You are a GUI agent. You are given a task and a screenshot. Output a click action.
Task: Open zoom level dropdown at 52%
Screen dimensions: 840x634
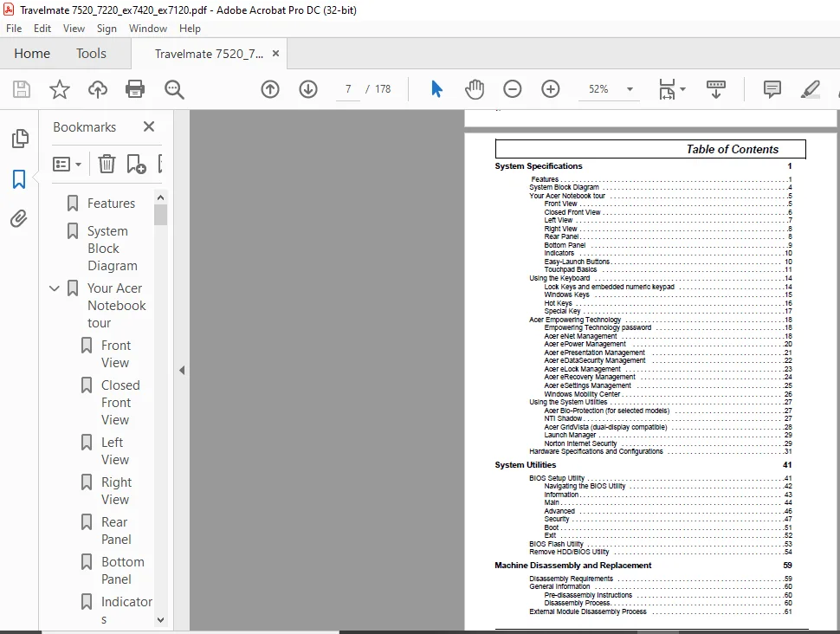pos(630,89)
